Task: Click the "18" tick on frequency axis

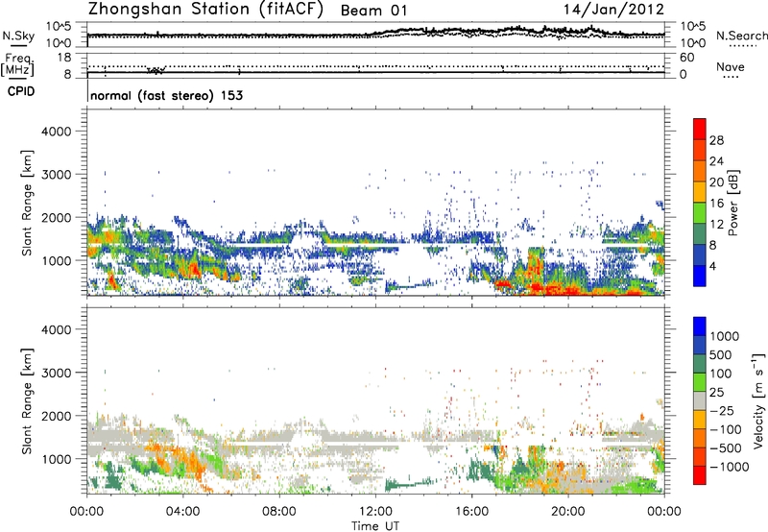Action: click(x=64, y=58)
